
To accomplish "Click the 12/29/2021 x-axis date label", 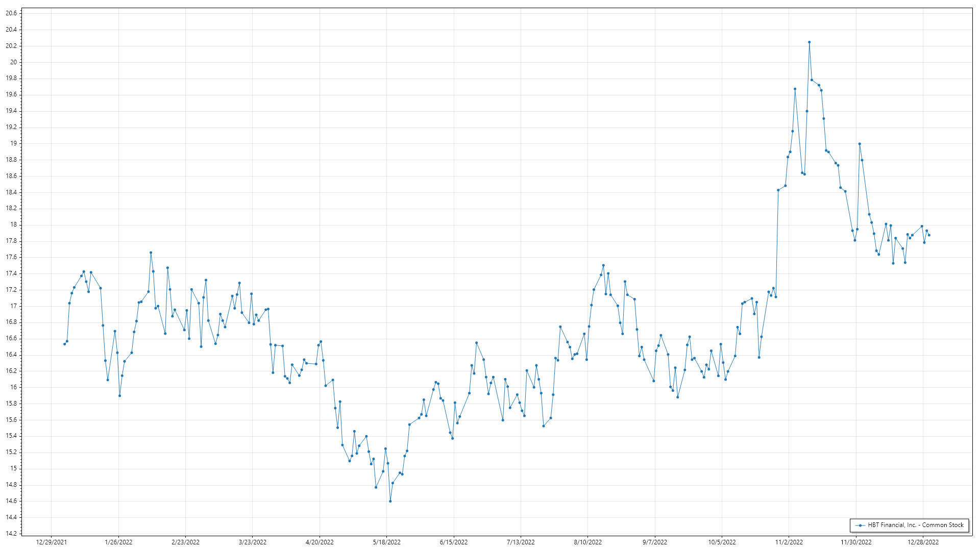I will coord(51,542).
